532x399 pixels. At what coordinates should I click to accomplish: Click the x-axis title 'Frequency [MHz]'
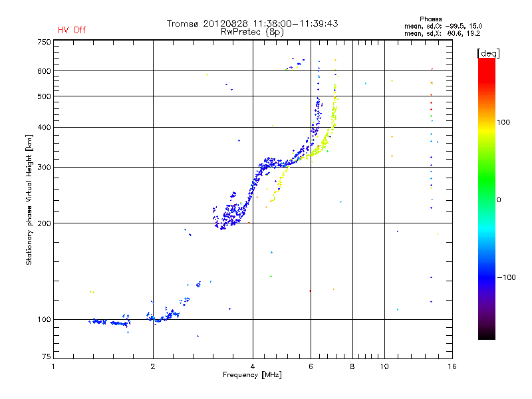[x=252, y=375]
